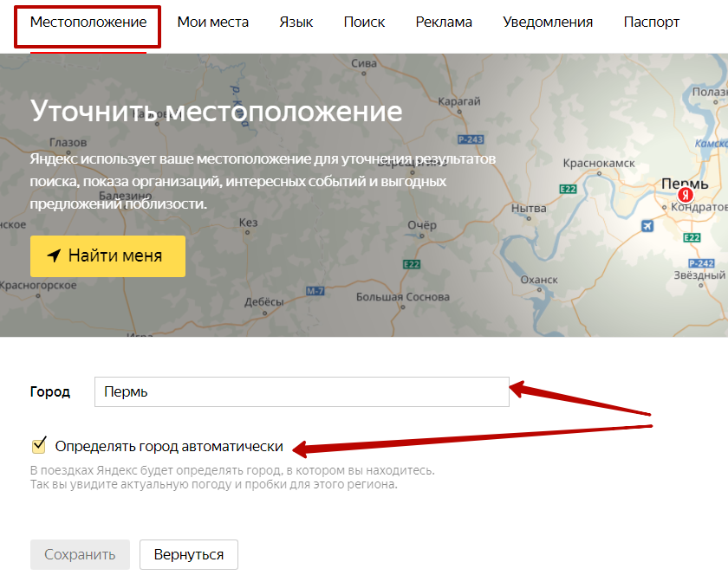Select the Реклама tab
This screenshot has width=728, height=575.
[x=444, y=22]
